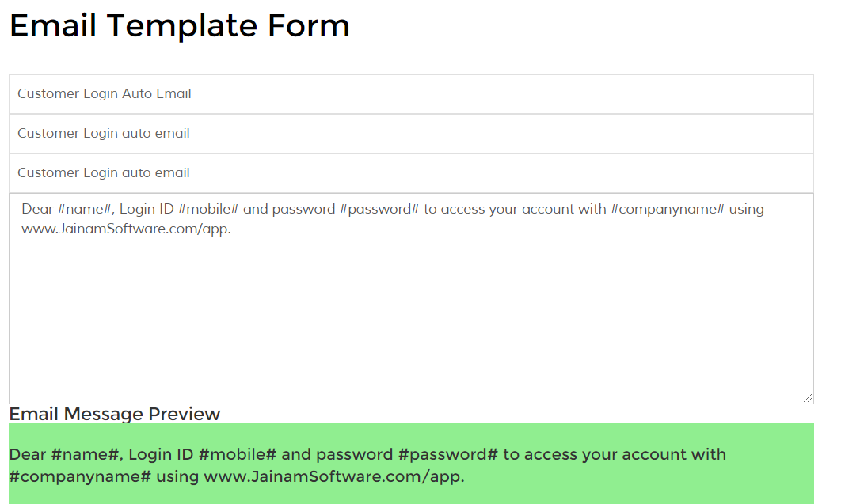This screenshot has width=864, height=504.
Task: Click the textarea resize grip handle
Action: point(807,398)
